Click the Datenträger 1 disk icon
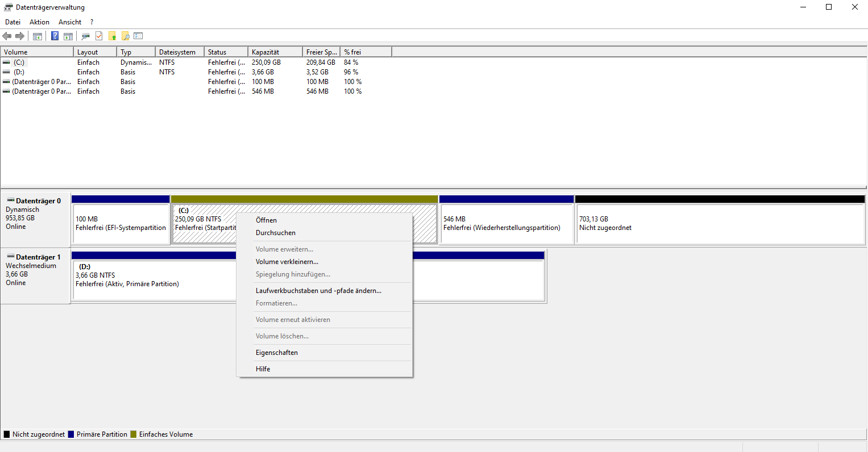Image resolution: width=868 pixels, height=452 pixels. coord(10,257)
